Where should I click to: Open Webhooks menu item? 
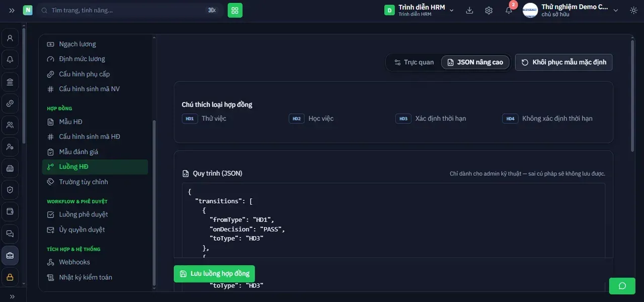[x=95, y=262]
